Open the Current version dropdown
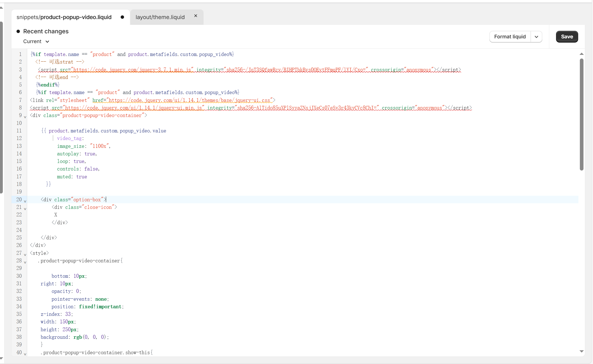 click(x=36, y=41)
